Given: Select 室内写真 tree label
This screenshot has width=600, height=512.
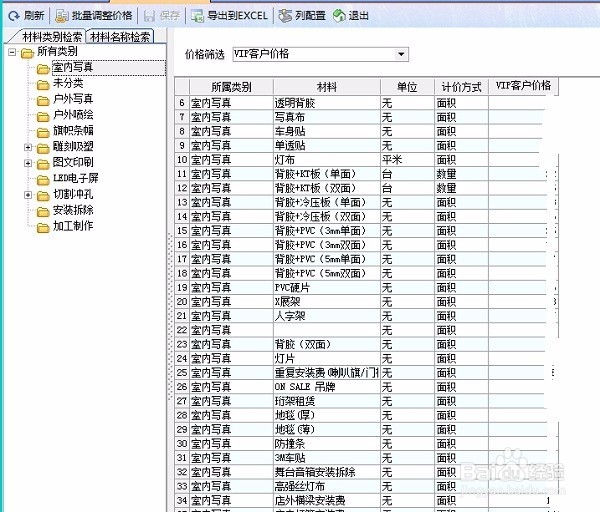Looking at the screenshot, I should point(73,67).
